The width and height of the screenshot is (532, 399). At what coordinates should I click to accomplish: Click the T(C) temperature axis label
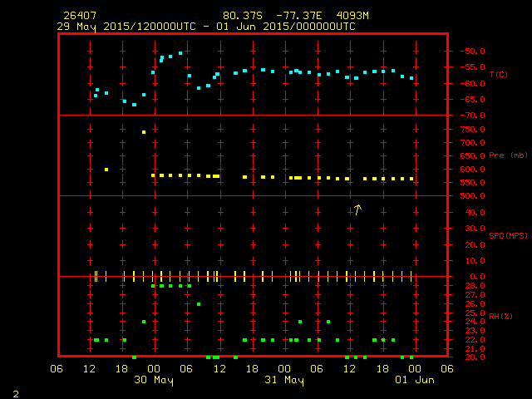[499, 75]
